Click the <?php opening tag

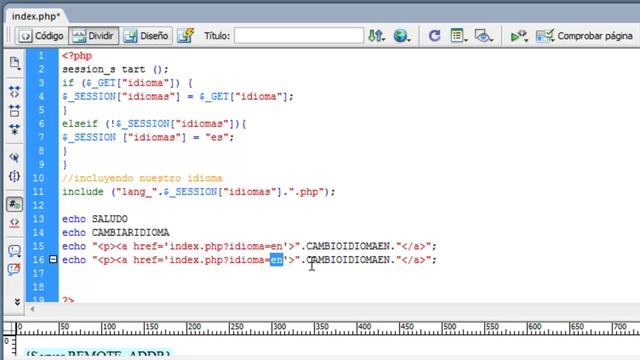[x=77, y=56]
